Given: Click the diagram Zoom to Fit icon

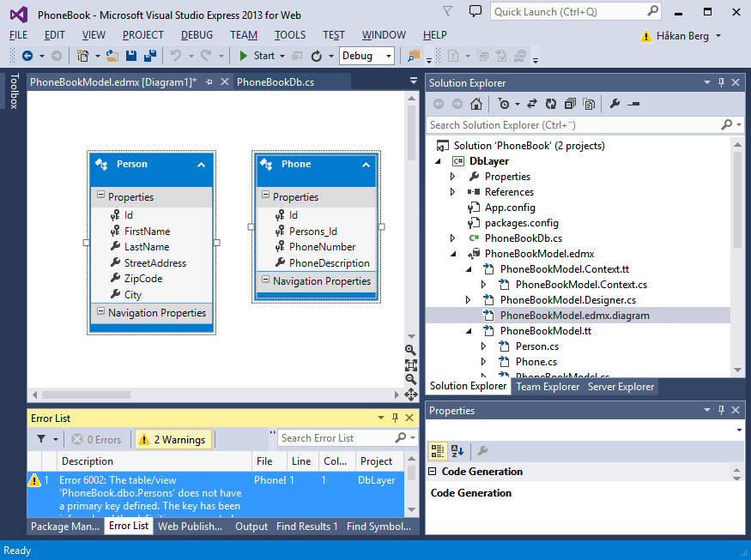Looking at the screenshot, I should pyautogui.click(x=410, y=365).
